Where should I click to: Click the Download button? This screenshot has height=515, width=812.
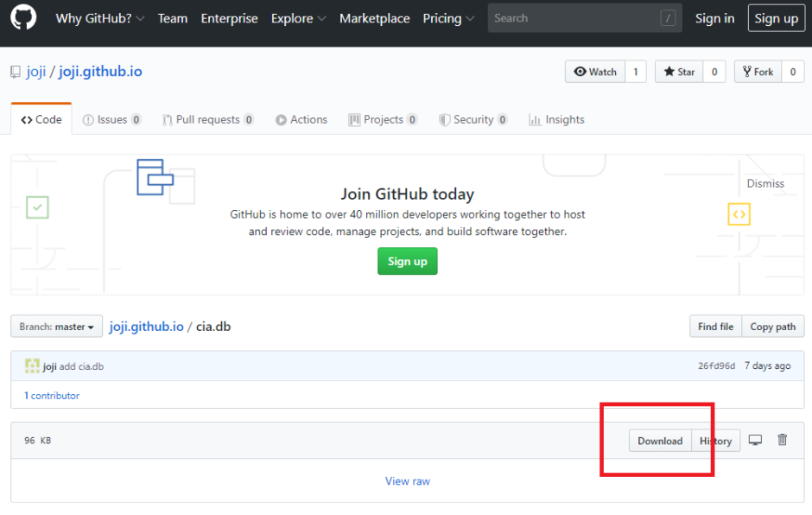tap(660, 441)
